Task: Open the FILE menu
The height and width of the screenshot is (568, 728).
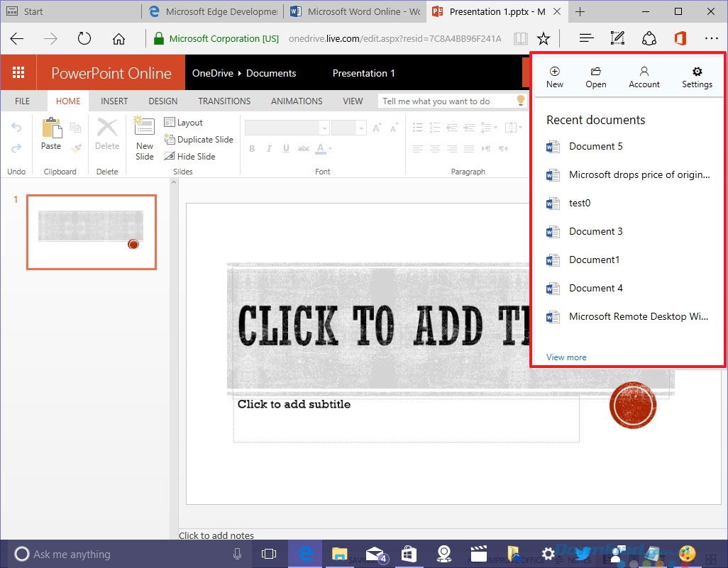Action: pos(22,101)
